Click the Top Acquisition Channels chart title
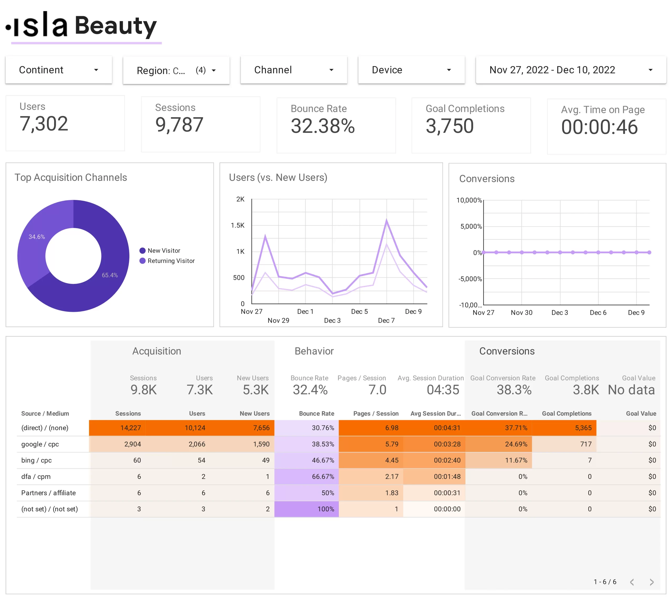Image resolution: width=672 pixels, height=616 pixels. [x=71, y=178]
